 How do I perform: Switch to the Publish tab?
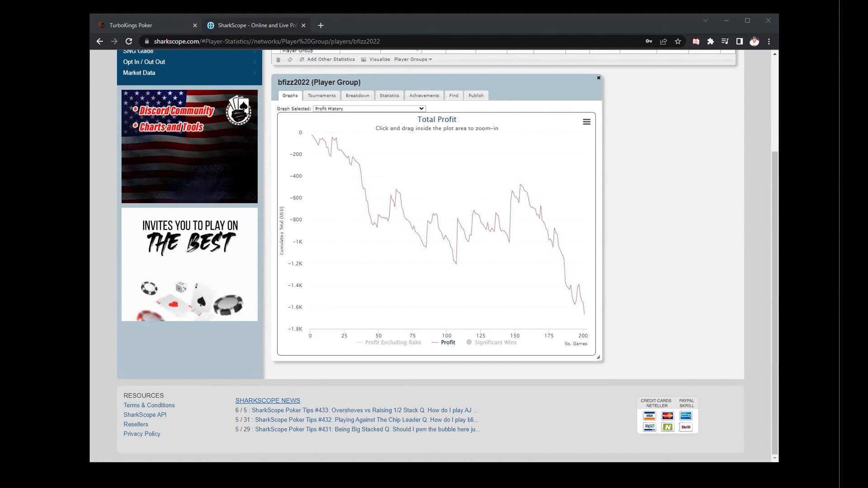[x=476, y=95]
